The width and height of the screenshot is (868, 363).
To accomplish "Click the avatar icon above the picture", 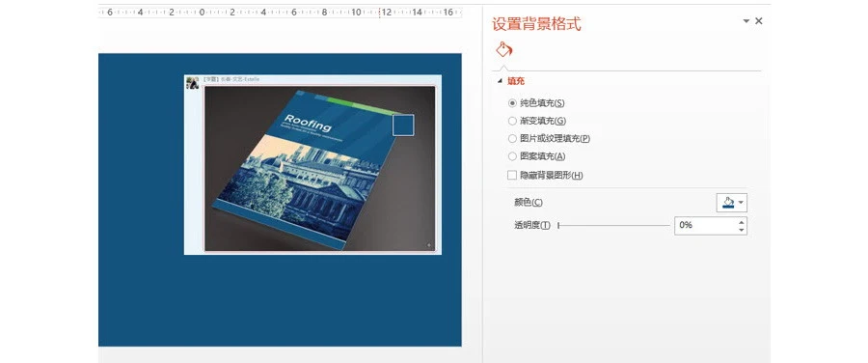I will tap(192, 83).
